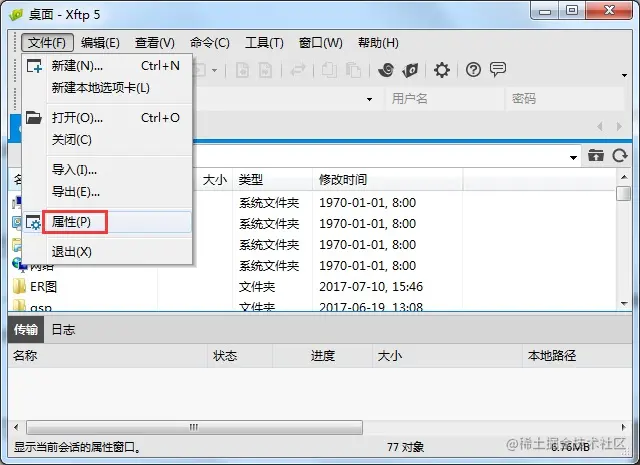Click the 用户名 input field
This screenshot has height=465, width=640.
pos(444,98)
